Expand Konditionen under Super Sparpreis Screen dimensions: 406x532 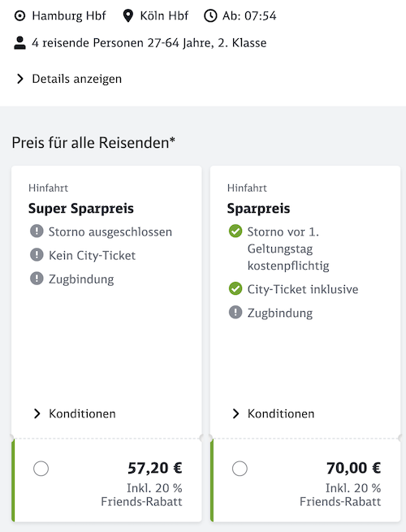[75, 413]
